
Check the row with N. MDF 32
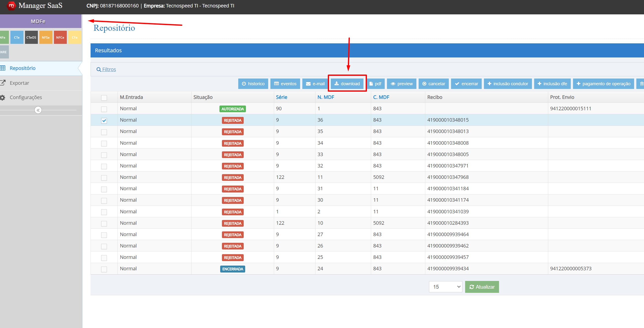tap(104, 166)
